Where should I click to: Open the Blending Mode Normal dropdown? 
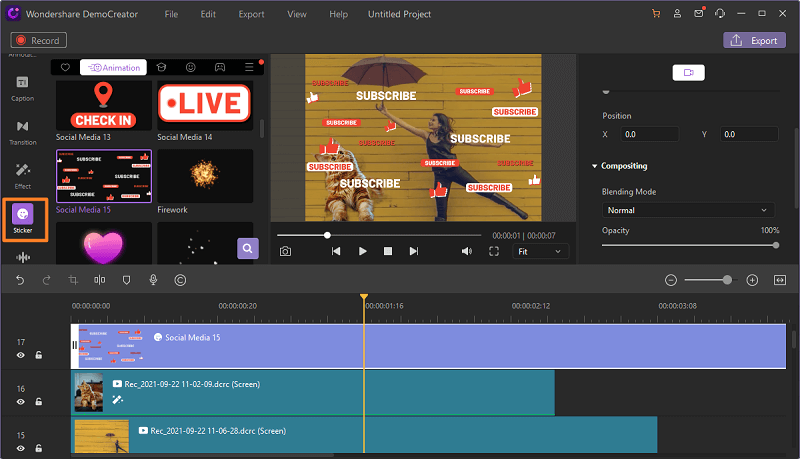[688, 210]
